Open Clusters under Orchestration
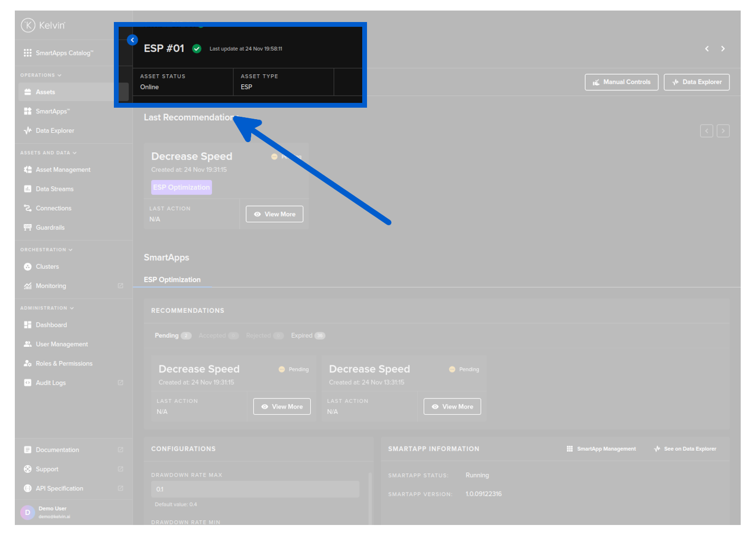756x536 pixels. pyautogui.click(x=47, y=267)
